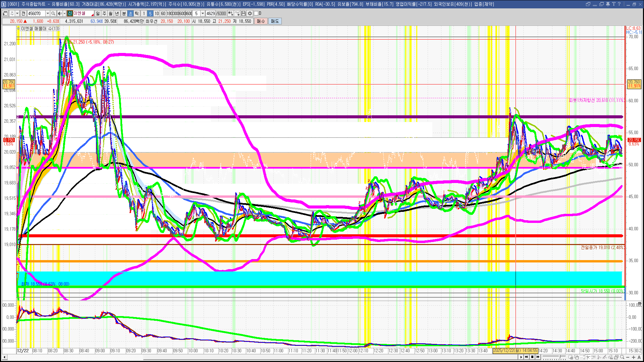The width and height of the screenshot is (644, 362).
Task: Open the stock code 456070 dropdown arrow
Action: tap(48, 13)
